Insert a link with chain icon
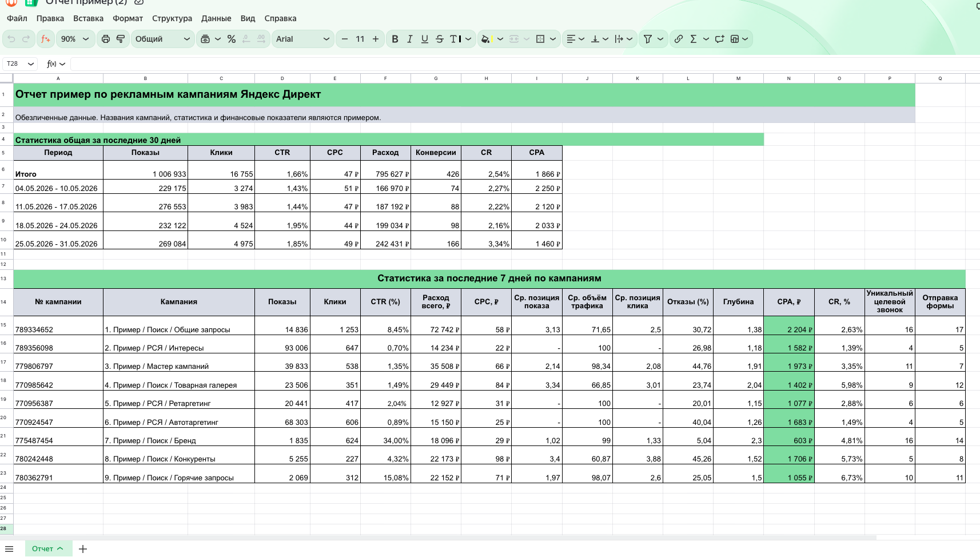The image size is (980, 557). click(679, 39)
